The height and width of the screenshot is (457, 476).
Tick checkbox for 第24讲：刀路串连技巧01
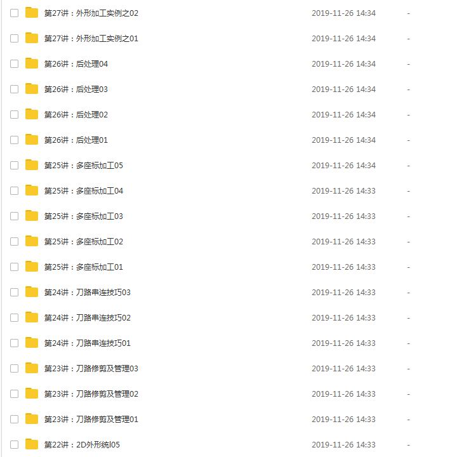[x=14, y=343]
